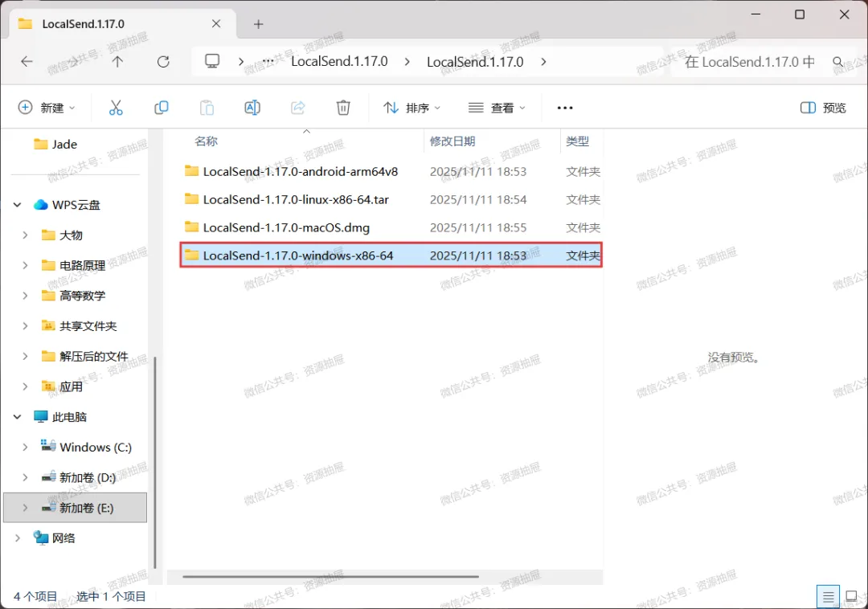This screenshot has width=868, height=609.
Task: Open the 新建 (New) menu
Action: [x=47, y=108]
